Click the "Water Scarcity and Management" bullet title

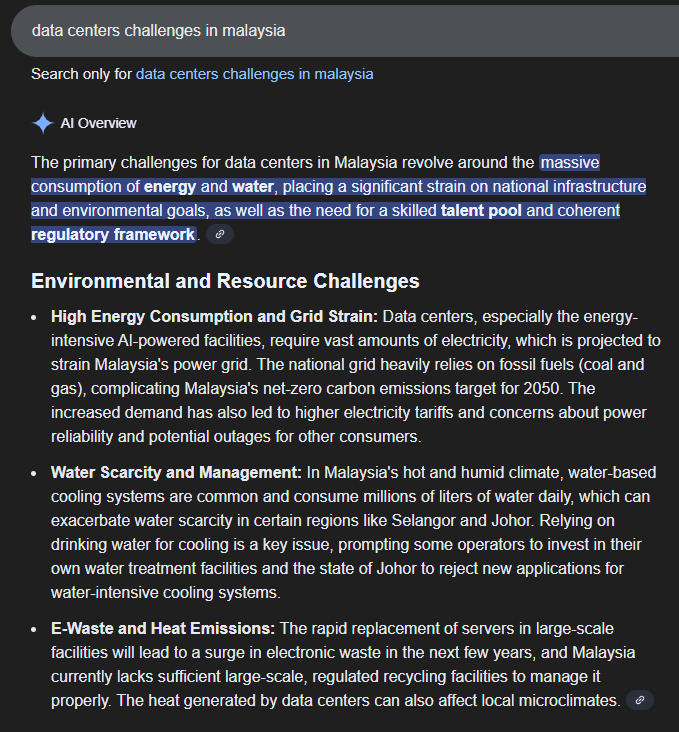176,472
